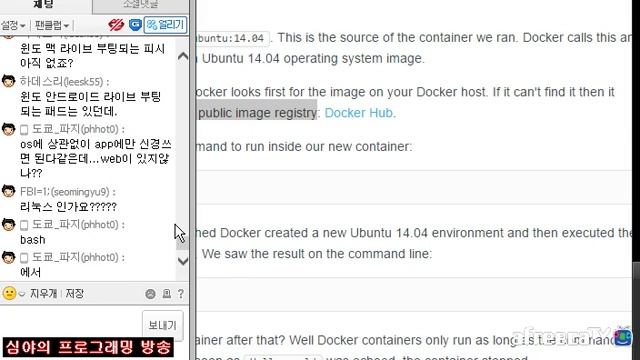Click the colorful mascot icon at bottom right
The width and height of the screenshot is (640, 360).
click(623, 336)
